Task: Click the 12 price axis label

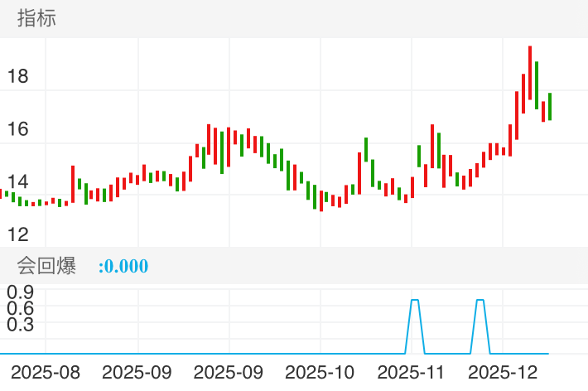Action: [17, 234]
